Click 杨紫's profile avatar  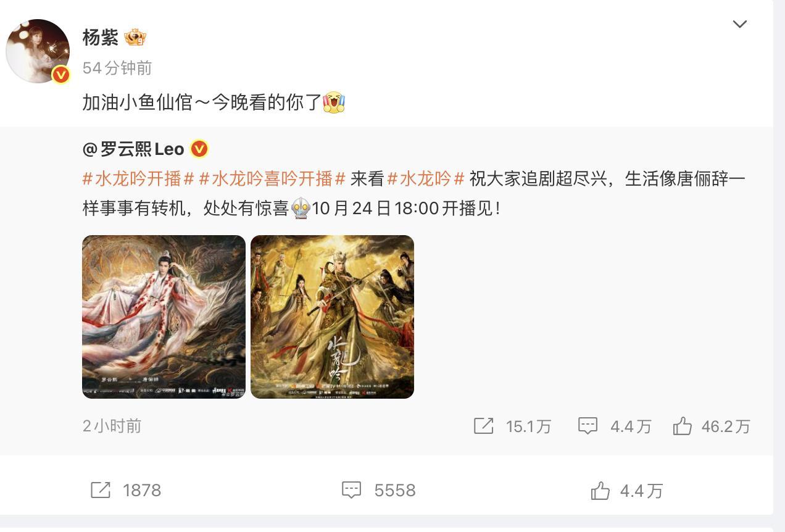click(x=38, y=51)
